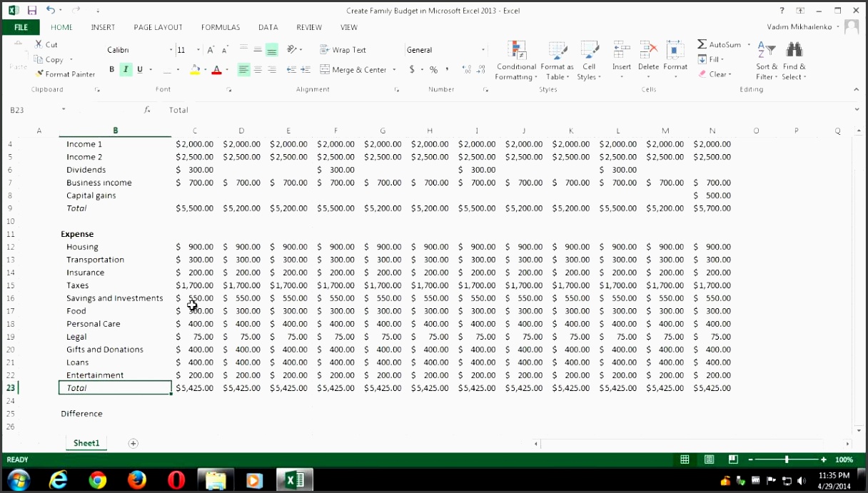Screen dimensions: 868x493
Task: Click the Format Painter brush
Action: (x=40, y=74)
